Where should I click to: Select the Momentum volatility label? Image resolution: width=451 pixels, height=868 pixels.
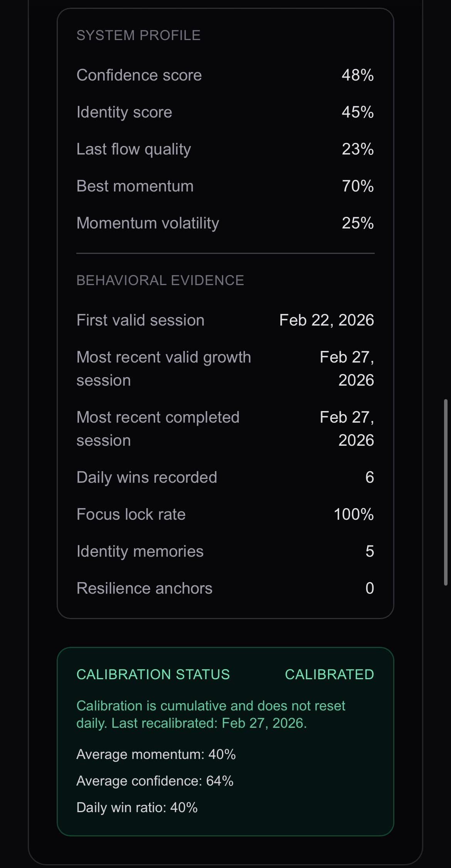tap(148, 223)
